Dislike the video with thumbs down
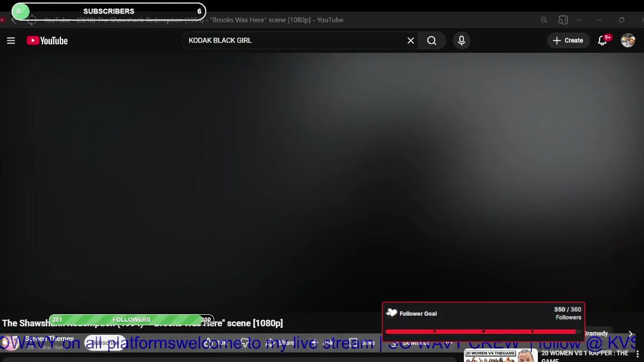 [x=245, y=343]
